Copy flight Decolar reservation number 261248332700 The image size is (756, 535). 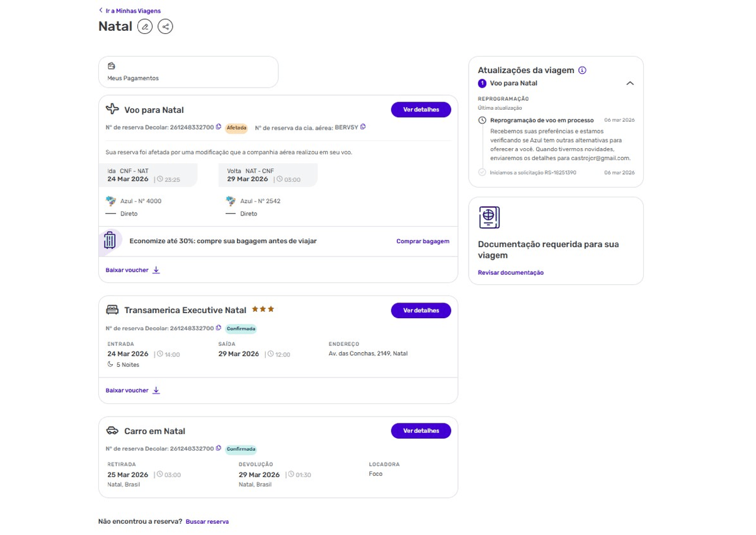tap(219, 127)
